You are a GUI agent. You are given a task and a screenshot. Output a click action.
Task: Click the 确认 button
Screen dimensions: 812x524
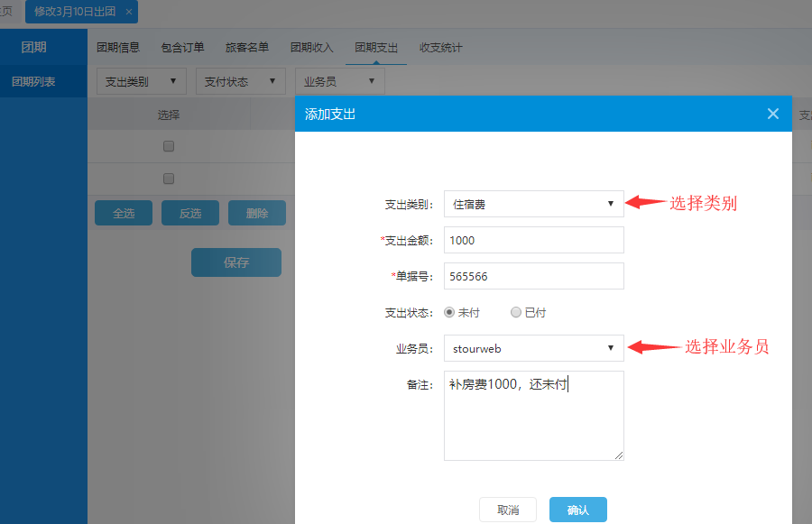pyautogui.click(x=577, y=510)
